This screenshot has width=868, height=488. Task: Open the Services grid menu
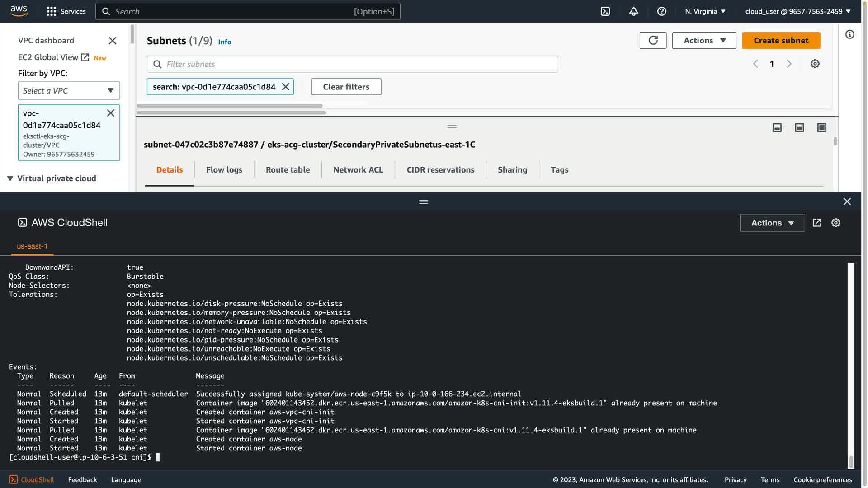point(52,11)
